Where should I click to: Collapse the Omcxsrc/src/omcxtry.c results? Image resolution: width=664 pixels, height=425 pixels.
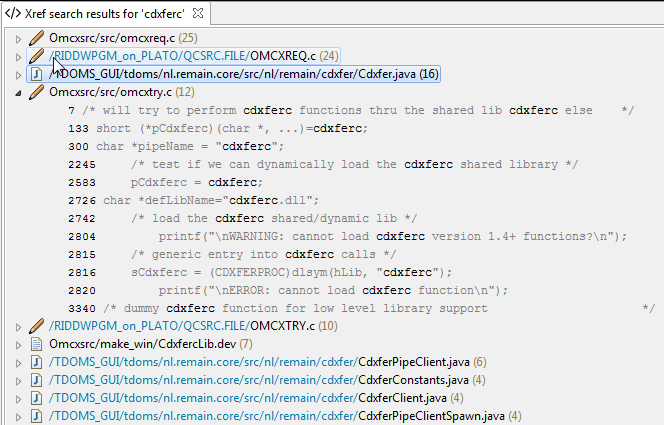[x=18, y=92]
